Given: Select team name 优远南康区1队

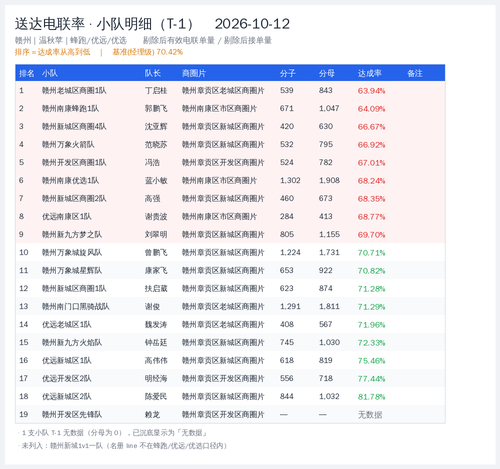Looking at the screenshot, I should (x=67, y=216).
